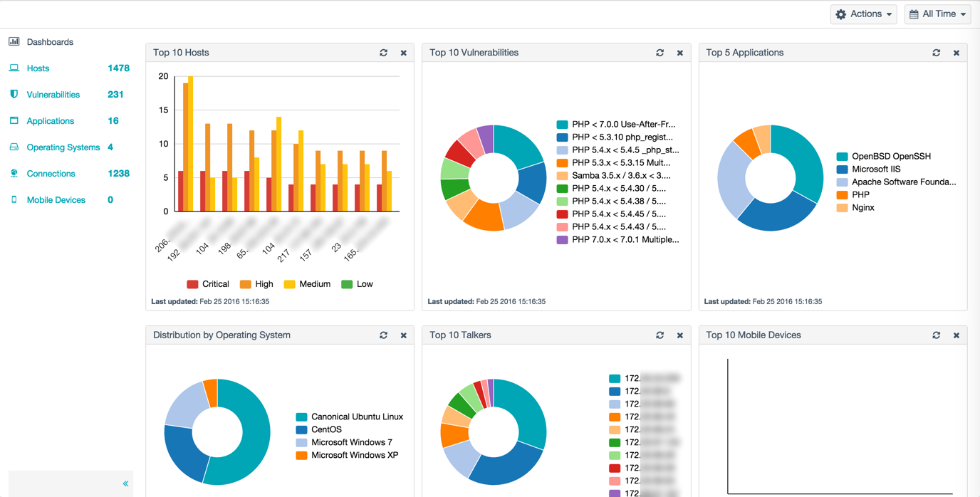Open the All Time range dropdown
980x497 pixels.
coord(937,14)
